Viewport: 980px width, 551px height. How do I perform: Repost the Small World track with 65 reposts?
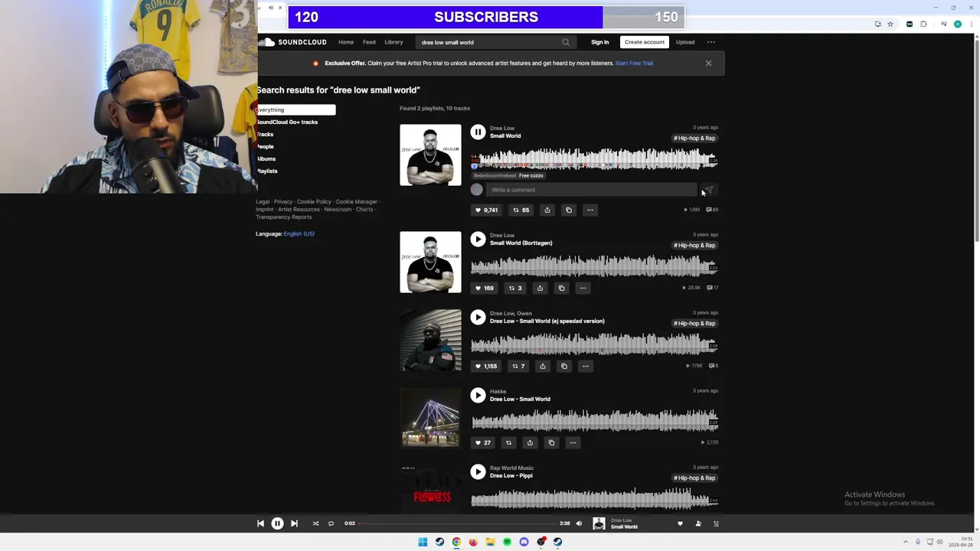click(x=521, y=210)
